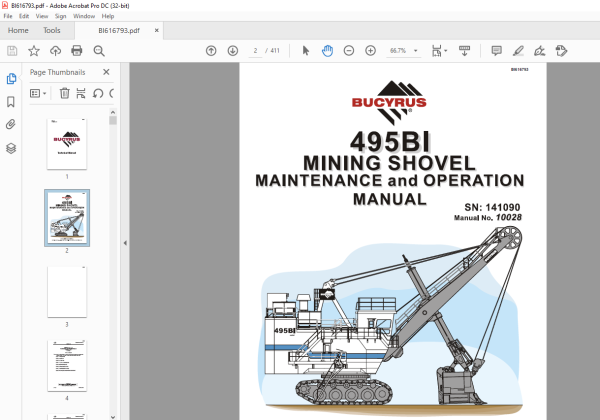The image size is (600, 420).
Task: Delete the selected page with trash icon
Action: (x=65, y=93)
